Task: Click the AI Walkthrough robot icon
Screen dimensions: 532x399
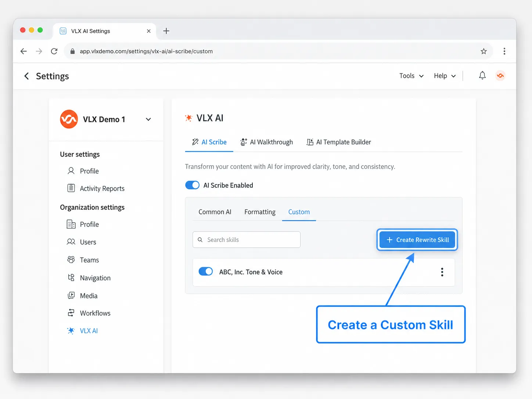Action: tap(244, 142)
